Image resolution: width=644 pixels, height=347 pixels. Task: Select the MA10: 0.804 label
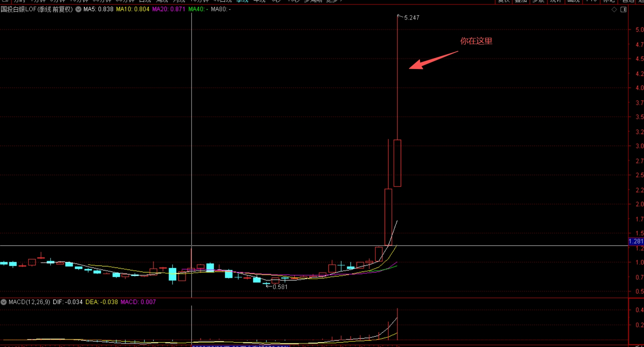point(132,9)
